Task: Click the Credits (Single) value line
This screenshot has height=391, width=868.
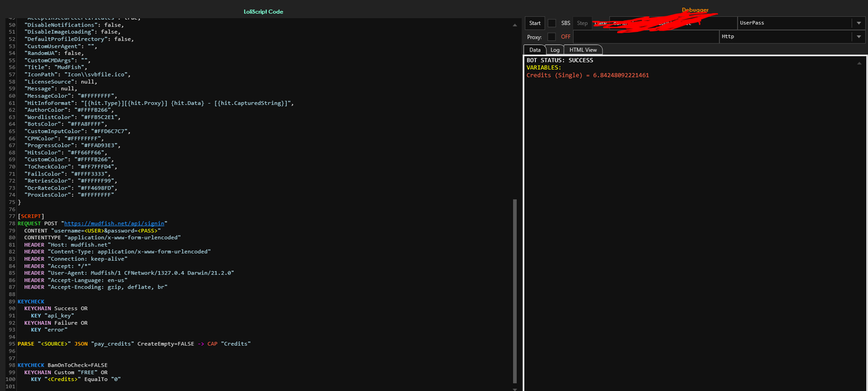Action: pyautogui.click(x=587, y=75)
